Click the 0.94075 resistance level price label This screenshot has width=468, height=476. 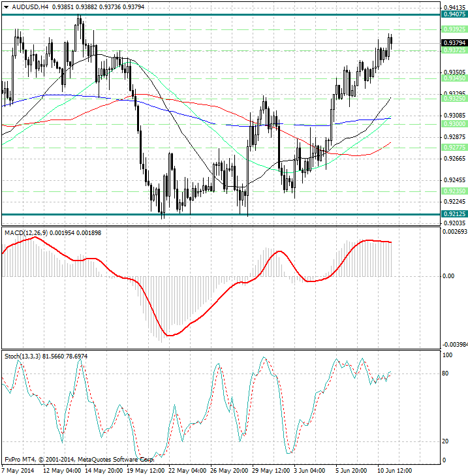pyautogui.click(x=453, y=14)
